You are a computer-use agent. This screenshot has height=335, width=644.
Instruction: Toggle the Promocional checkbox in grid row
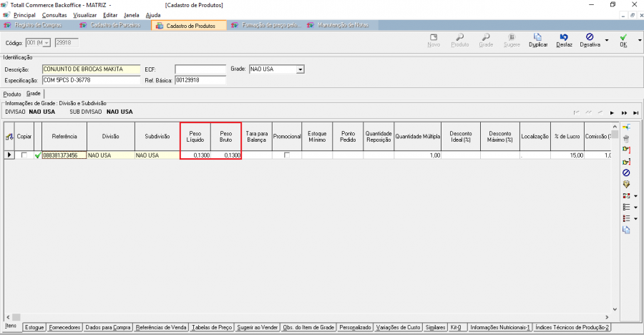click(287, 155)
